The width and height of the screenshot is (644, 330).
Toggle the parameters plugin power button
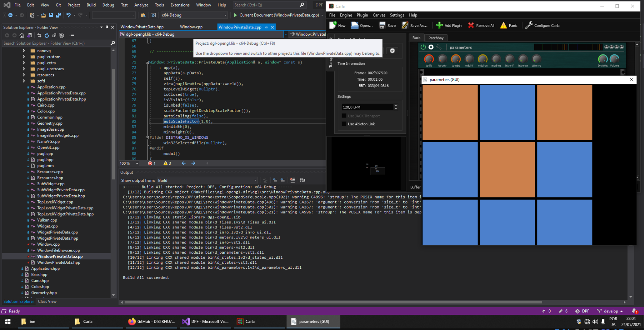(423, 47)
